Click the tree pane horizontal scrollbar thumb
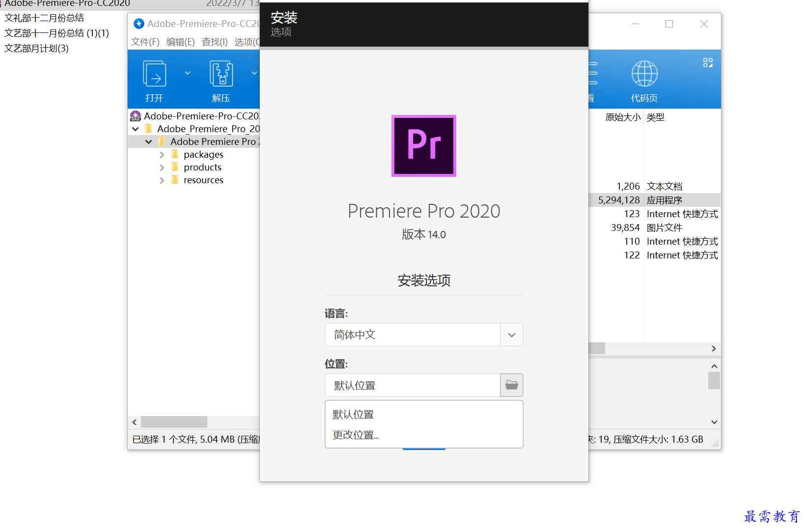The image size is (804, 532). (x=174, y=422)
